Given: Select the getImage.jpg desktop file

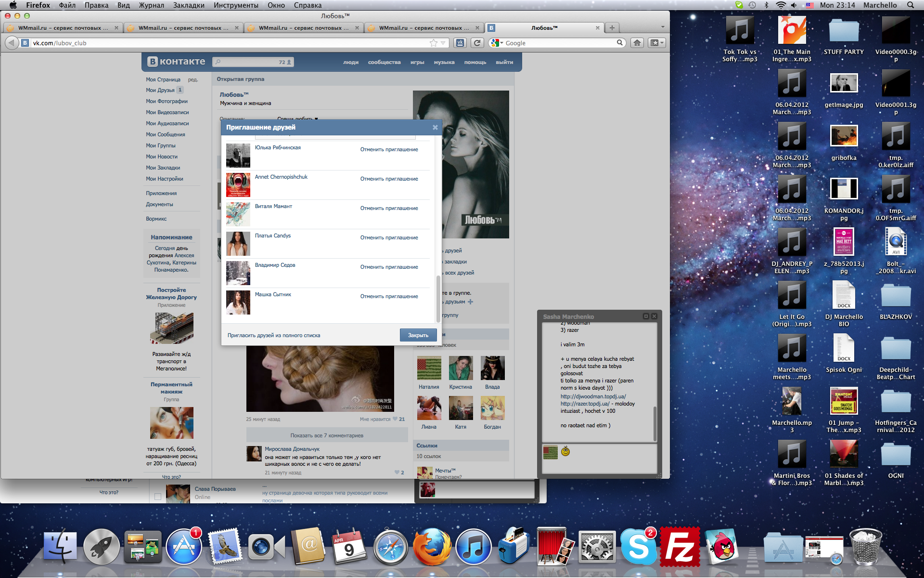Looking at the screenshot, I should coord(844,89).
